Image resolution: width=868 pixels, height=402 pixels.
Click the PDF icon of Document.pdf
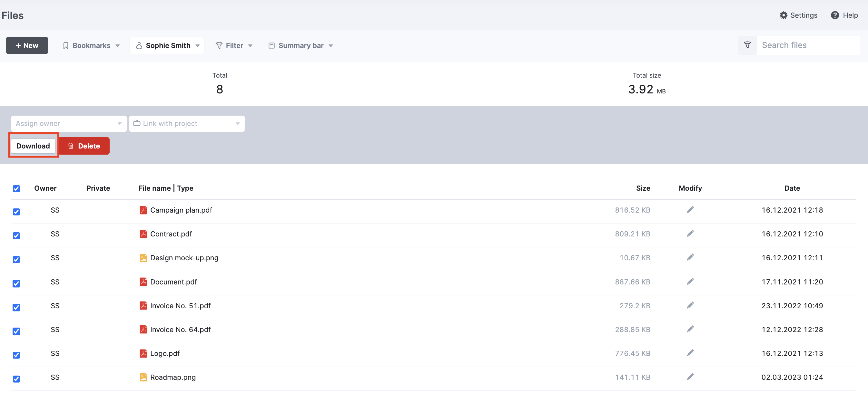(143, 282)
